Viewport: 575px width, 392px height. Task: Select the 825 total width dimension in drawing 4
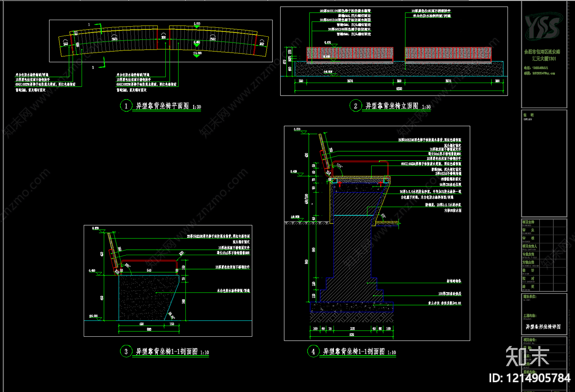pyautogui.click(x=351, y=335)
